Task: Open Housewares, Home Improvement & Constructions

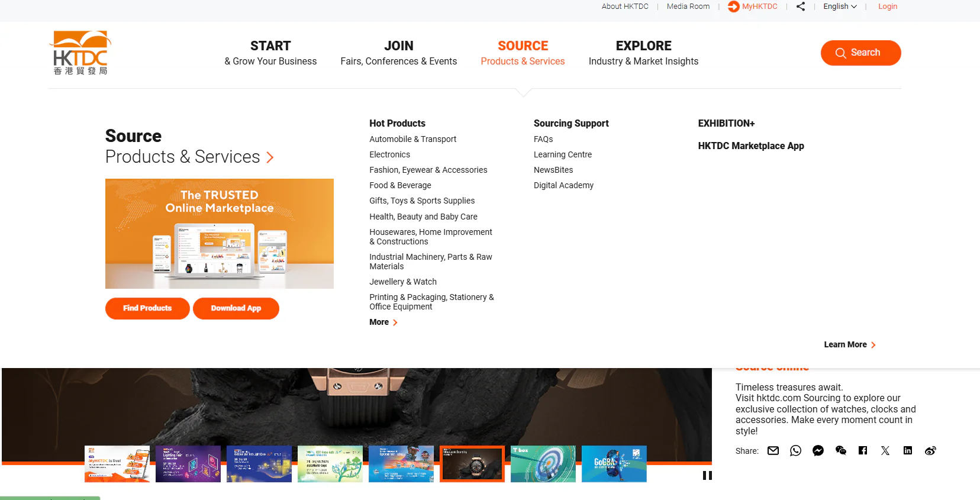Action: 431,237
